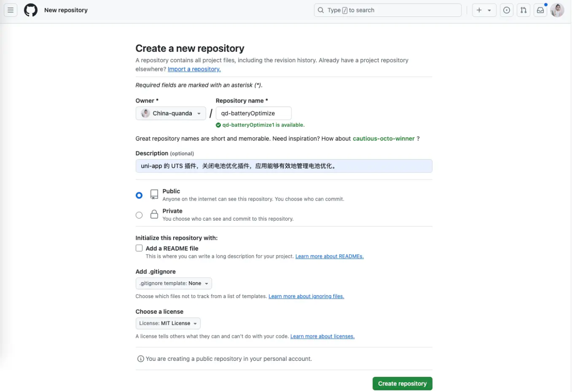
Task: Click the green check icon confirming name availability
Action: [x=218, y=125]
